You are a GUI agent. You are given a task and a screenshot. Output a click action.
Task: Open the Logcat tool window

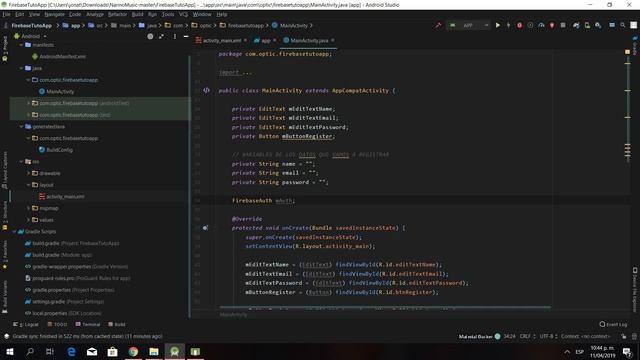[x=26, y=324]
